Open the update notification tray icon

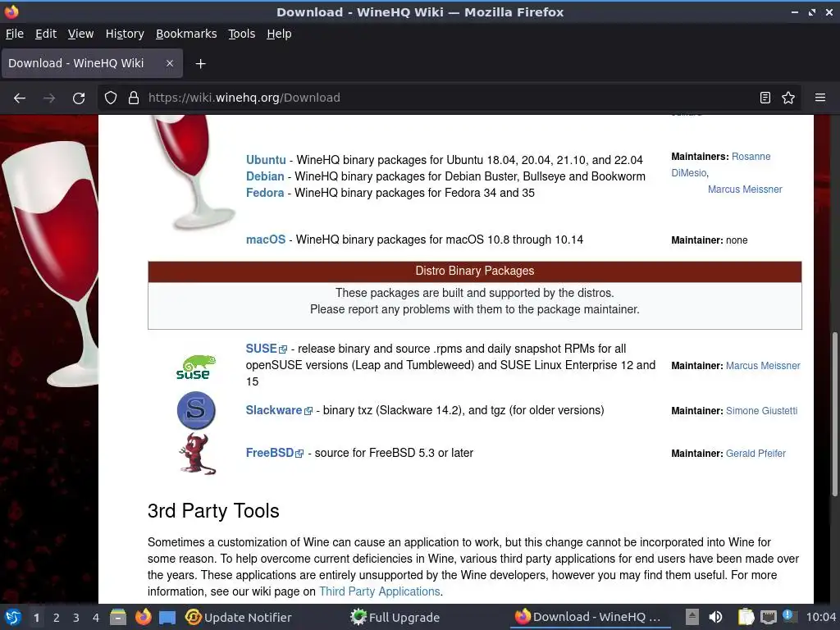(x=788, y=616)
